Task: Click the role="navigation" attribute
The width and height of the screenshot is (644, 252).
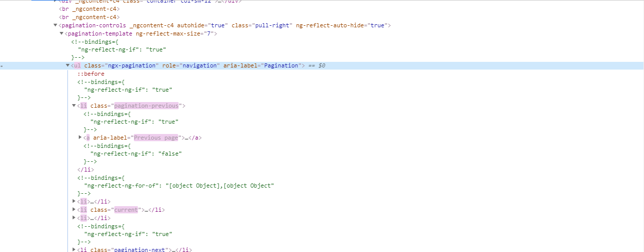Action: coord(191,65)
